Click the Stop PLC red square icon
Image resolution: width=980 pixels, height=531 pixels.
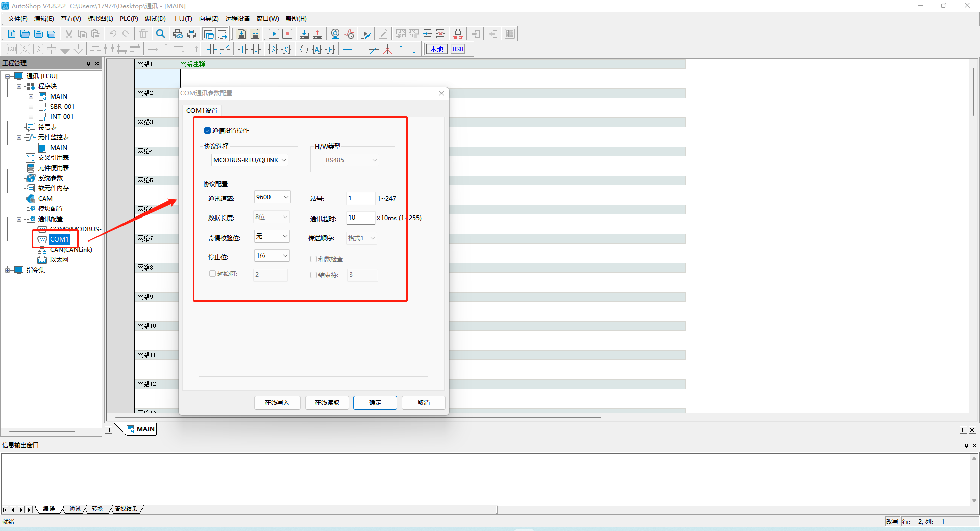(x=287, y=34)
